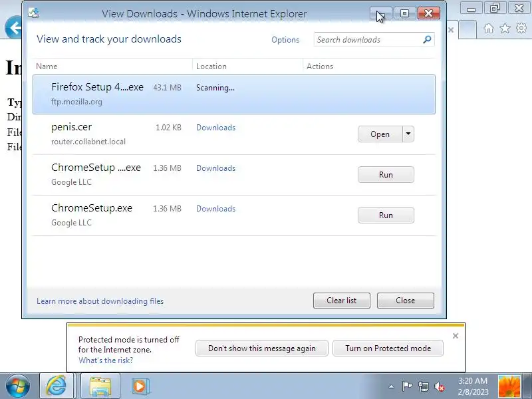Open the Options link
The height and width of the screenshot is (399, 532).
pos(285,40)
